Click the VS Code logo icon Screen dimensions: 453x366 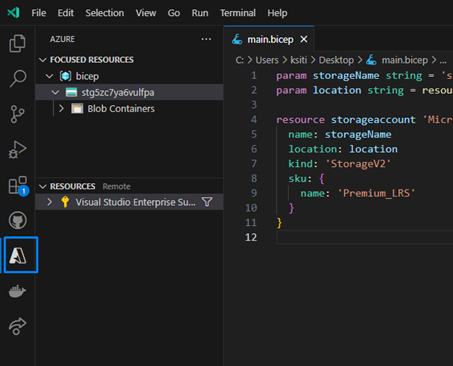click(14, 13)
